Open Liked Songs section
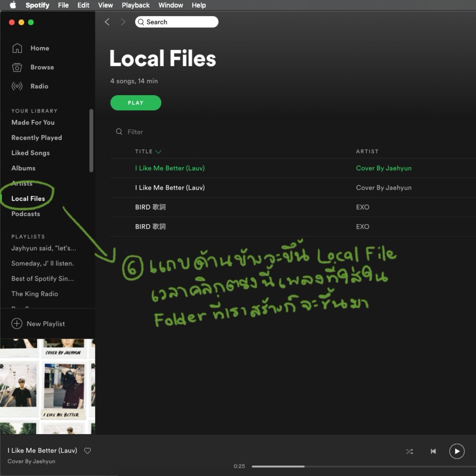 click(31, 153)
